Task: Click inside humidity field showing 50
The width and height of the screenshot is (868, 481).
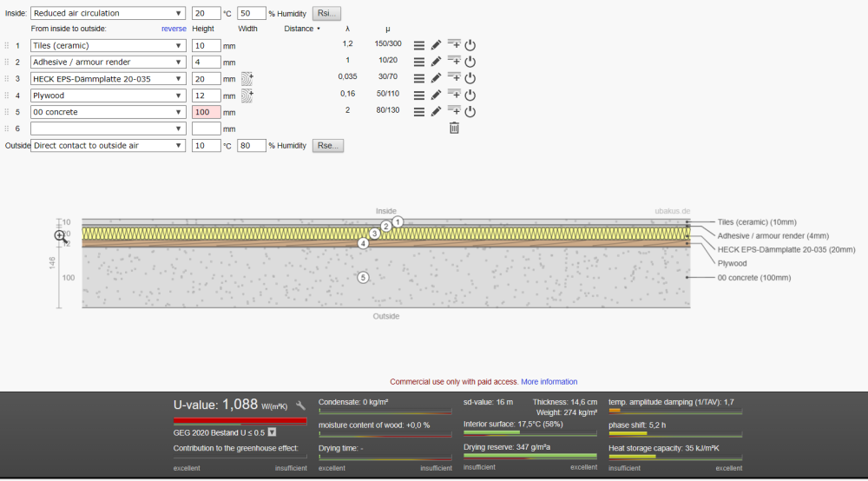Action: pos(252,13)
